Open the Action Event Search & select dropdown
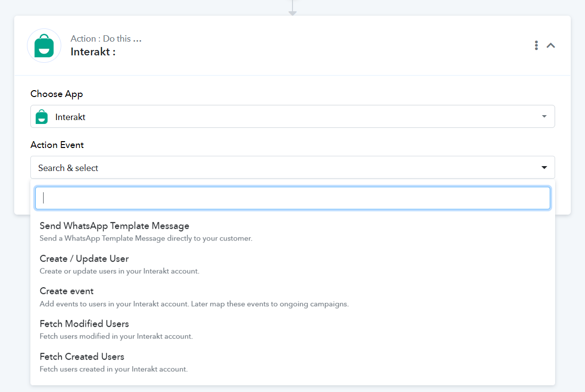This screenshot has width=585, height=392. (x=292, y=168)
